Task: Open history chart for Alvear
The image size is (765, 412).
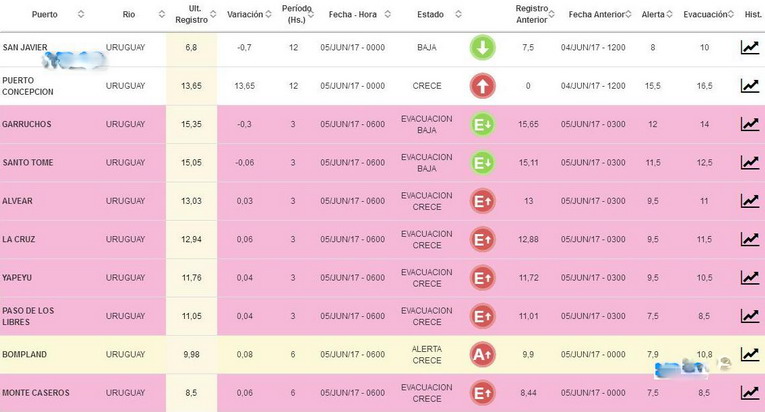Action: tap(750, 201)
